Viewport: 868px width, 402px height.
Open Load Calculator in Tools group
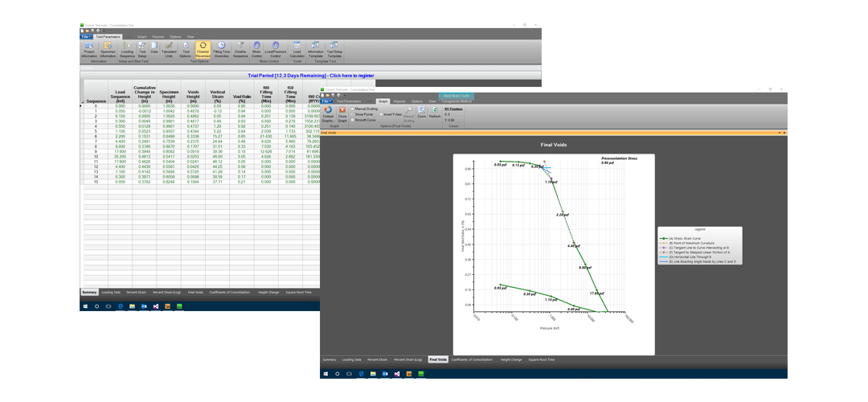(297, 49)
